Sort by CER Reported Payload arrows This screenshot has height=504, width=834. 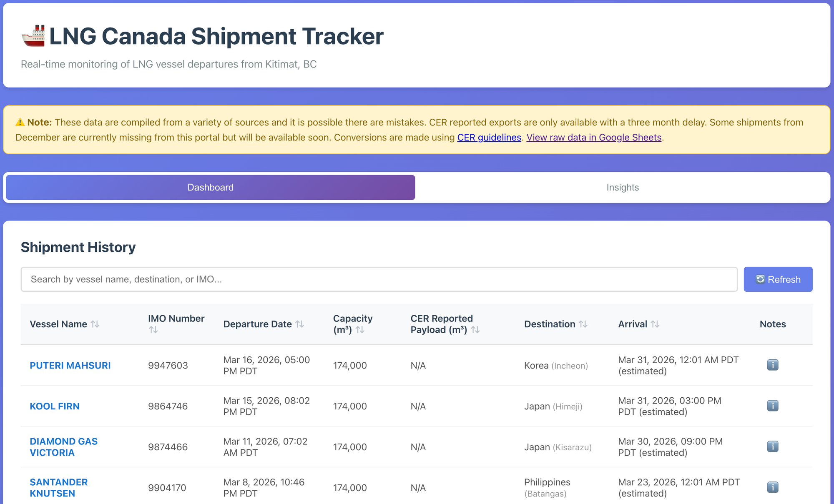[475, 330]
